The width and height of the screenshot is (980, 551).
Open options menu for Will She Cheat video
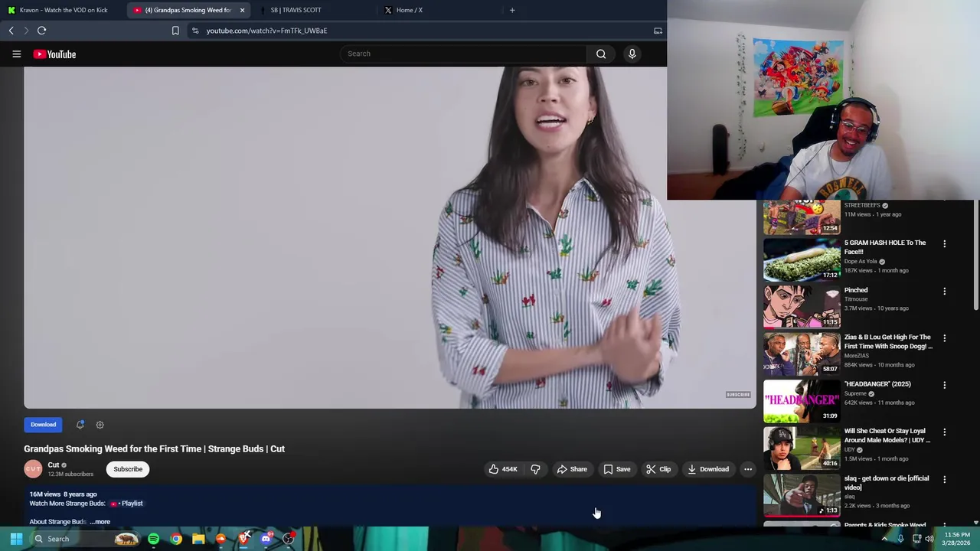point(944,432)
